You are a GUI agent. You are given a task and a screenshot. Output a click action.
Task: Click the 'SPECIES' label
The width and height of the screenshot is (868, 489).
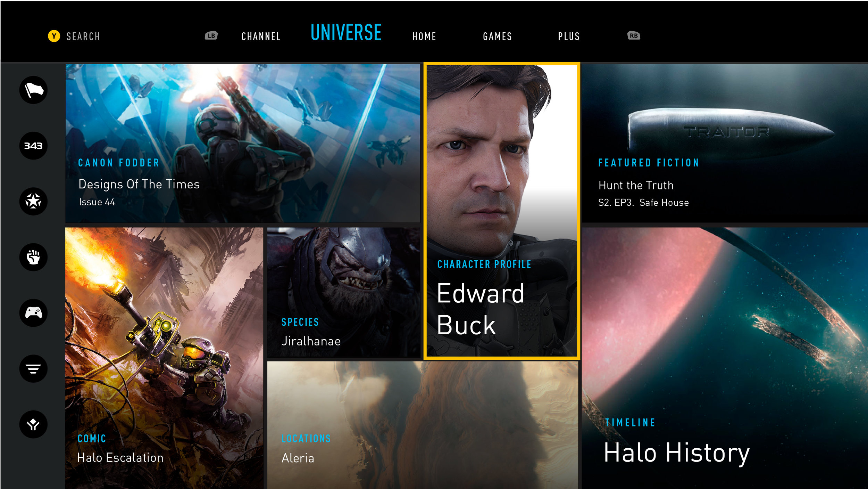click(x=300, y=322)
